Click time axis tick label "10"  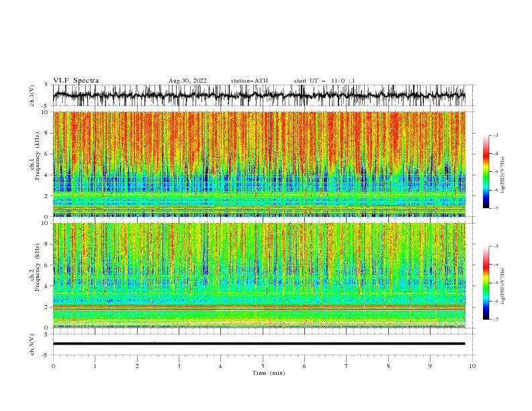tap(472, 366)
